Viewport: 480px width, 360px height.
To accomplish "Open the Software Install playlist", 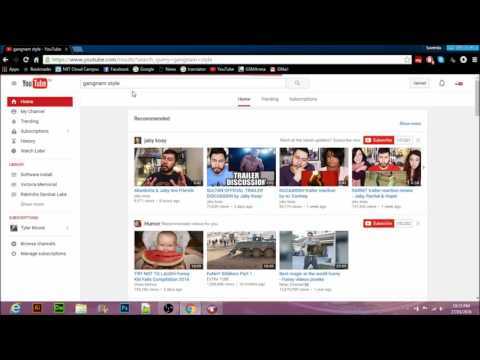I will (x=36, y=175).
